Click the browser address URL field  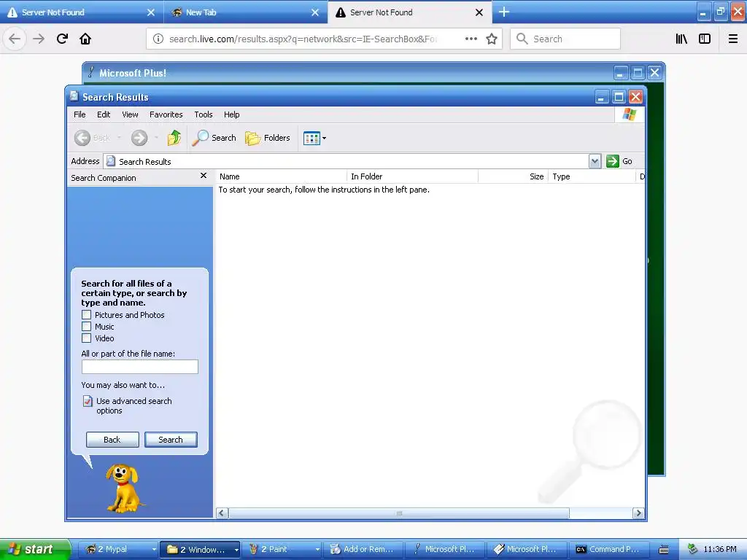(303, 39)
